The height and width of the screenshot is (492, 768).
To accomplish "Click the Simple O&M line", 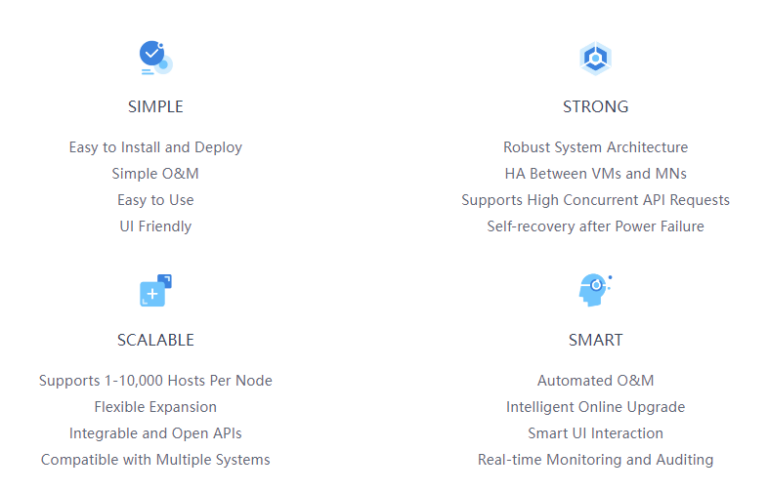I will [x=155, y=173].
